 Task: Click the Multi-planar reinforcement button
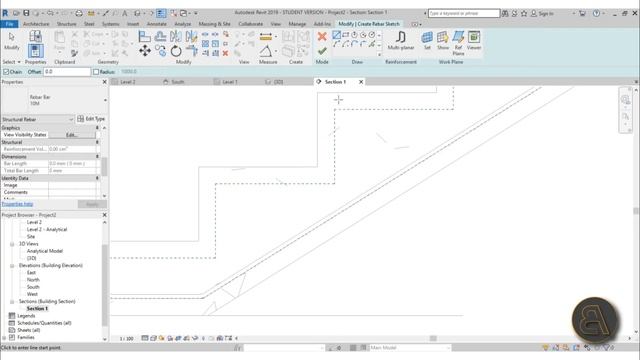[x=401, y=40]
